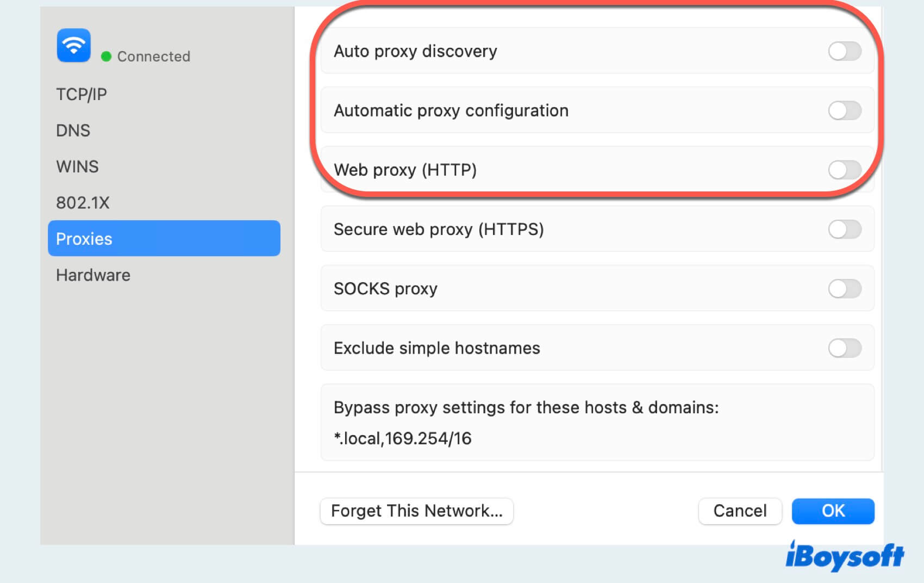Click the iBoysoft logo watermark
This screenshot has height=583, width=924.
(845, 556)
